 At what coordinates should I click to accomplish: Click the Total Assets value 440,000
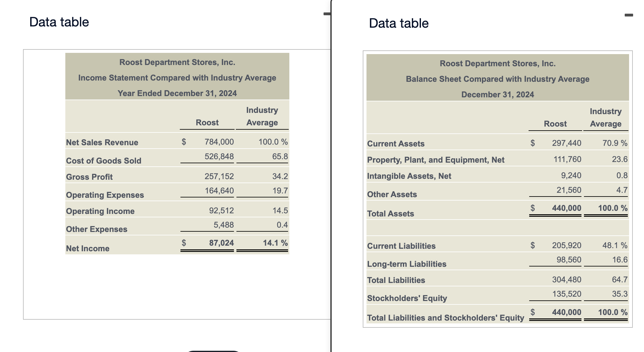pos(566,208)
